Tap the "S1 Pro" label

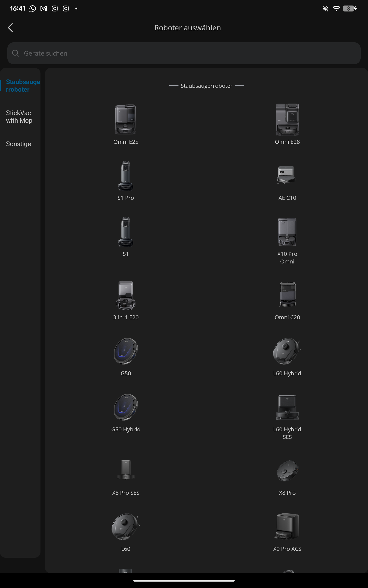coord(126,198)
